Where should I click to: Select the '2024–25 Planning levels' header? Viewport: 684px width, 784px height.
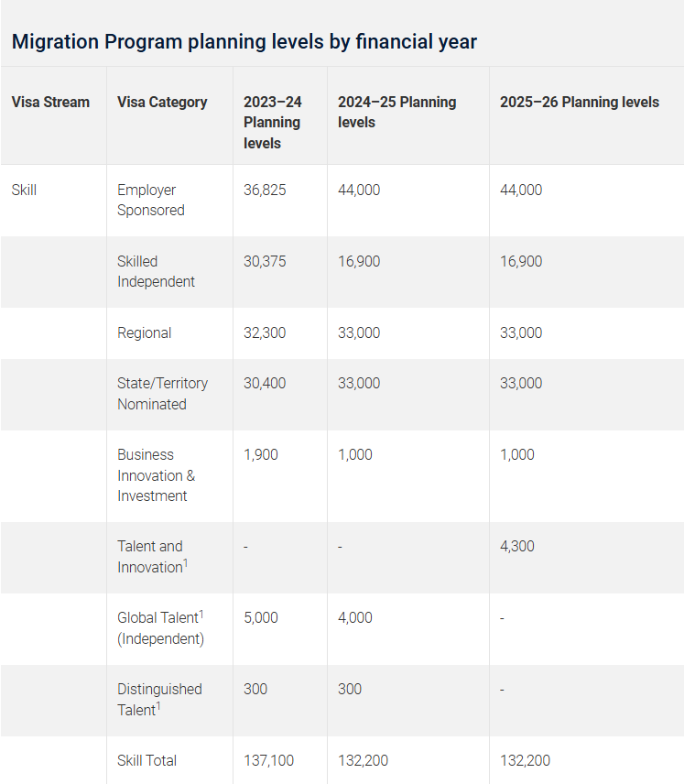396,112
